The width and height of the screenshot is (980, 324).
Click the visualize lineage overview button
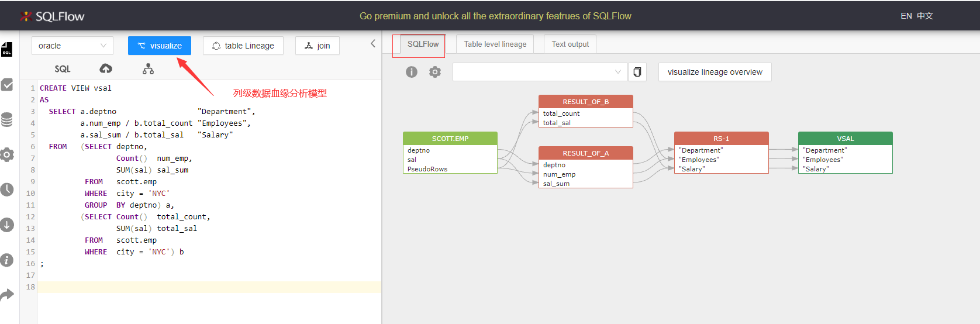[715, 72]
